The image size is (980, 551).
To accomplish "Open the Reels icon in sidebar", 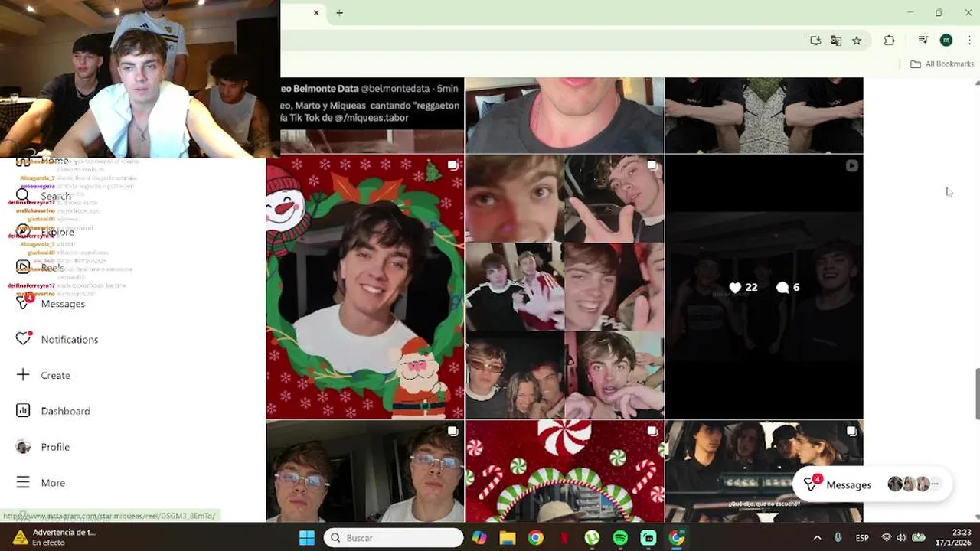I will pos(23,267).
